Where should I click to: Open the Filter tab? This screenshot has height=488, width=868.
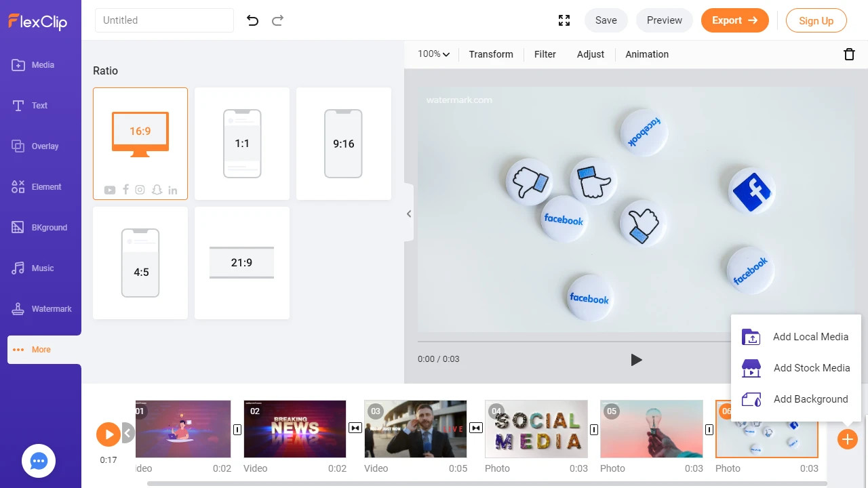pyautogui.click(x=545, y=54)
